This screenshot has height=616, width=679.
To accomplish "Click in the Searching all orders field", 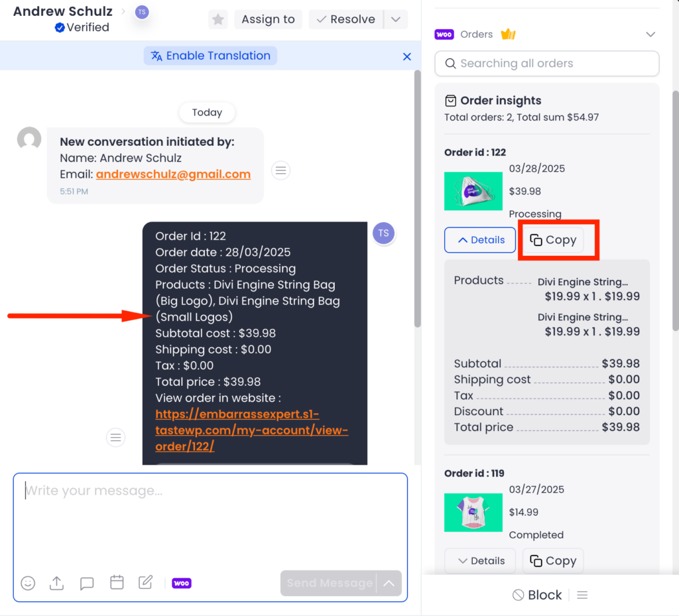I will (546, 63).
